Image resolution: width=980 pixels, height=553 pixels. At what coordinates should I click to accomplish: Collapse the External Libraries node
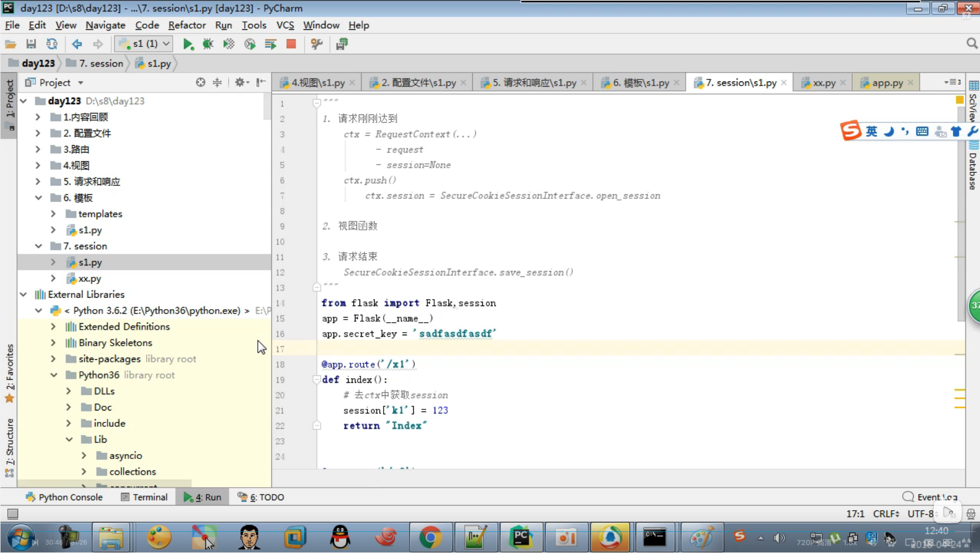pyautogui.click(x=23, y=295)
